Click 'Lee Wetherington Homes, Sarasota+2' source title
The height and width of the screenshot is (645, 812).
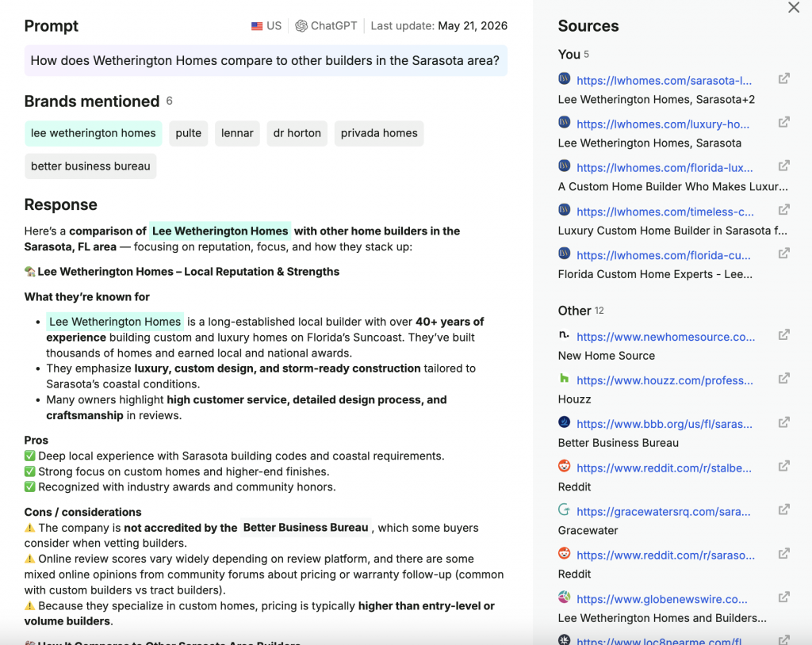[x=656, y=99]
